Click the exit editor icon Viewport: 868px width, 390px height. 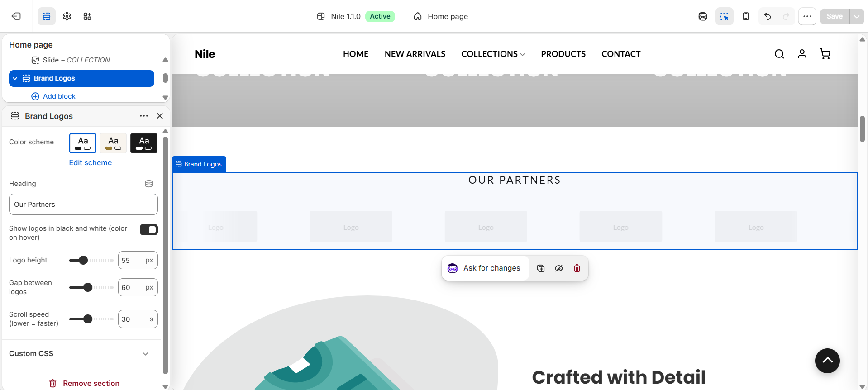click(16, 16)
